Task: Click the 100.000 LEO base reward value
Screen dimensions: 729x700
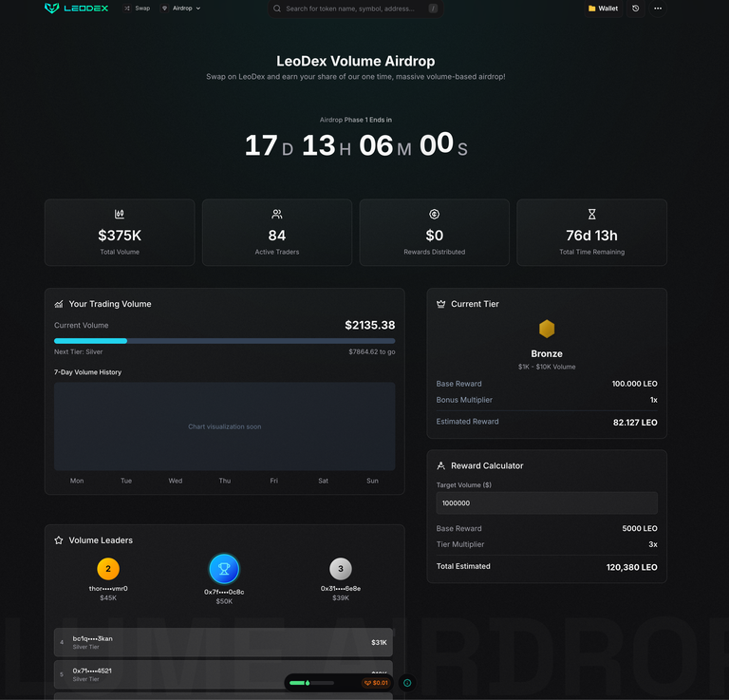Action: coord(635,384)
